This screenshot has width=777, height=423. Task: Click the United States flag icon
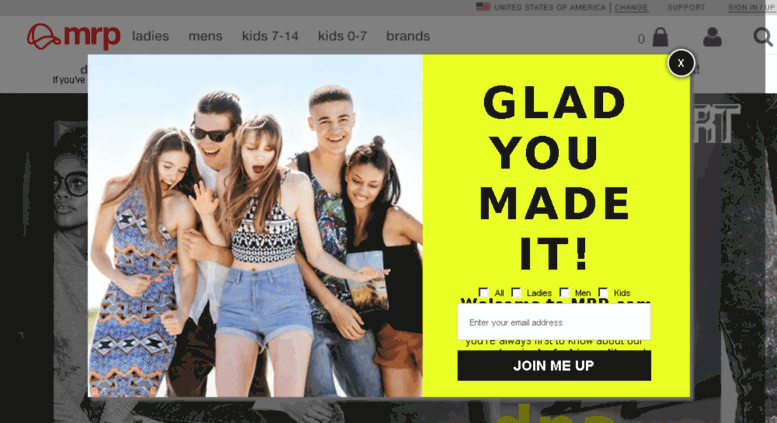click(483, 7)
